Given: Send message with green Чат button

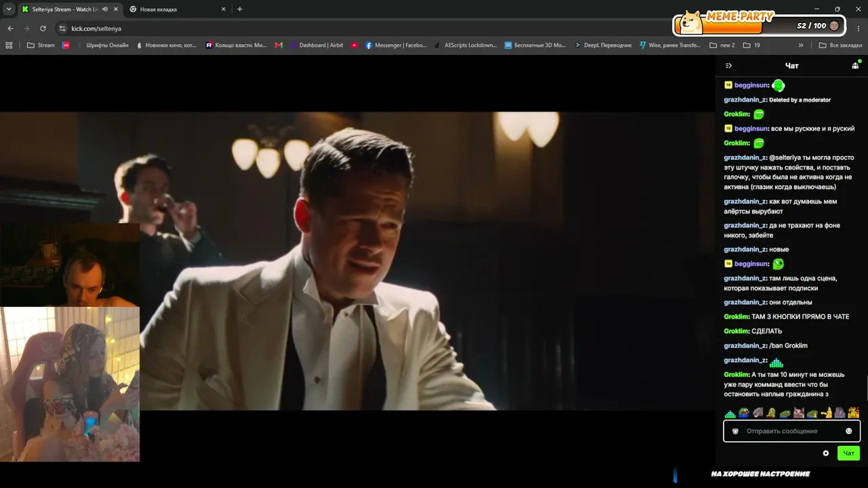Looking at the screenshot, I should coord(848,453).
